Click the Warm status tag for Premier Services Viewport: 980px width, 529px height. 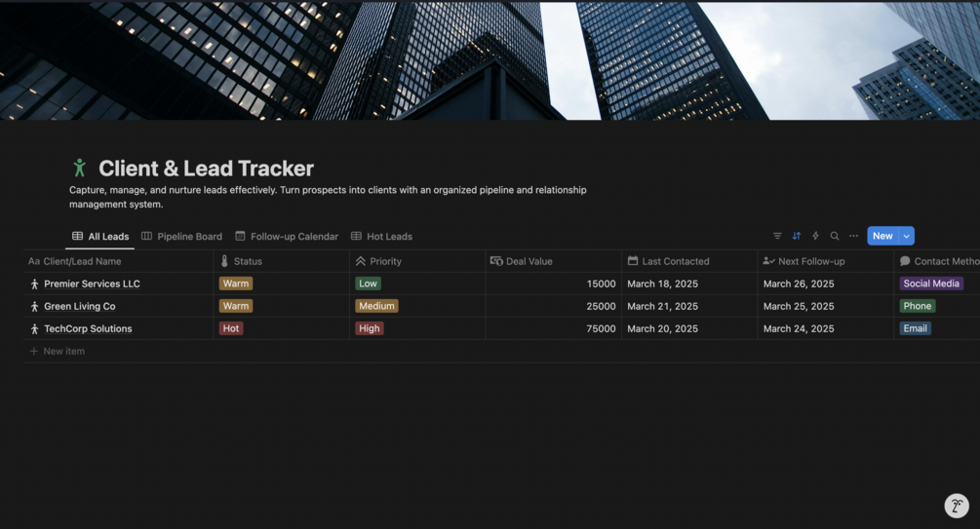tap(236, 283)
